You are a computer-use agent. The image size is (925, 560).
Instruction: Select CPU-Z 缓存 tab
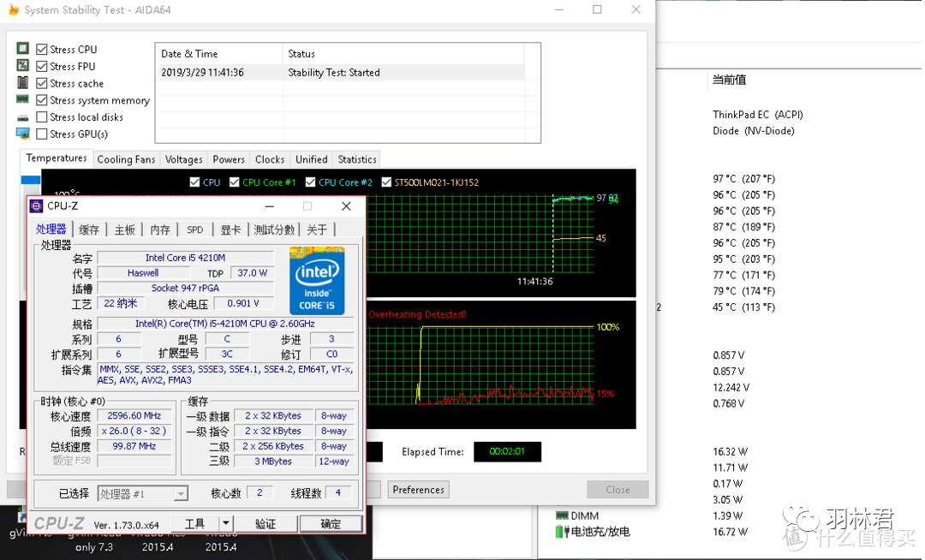coord(89,229)
